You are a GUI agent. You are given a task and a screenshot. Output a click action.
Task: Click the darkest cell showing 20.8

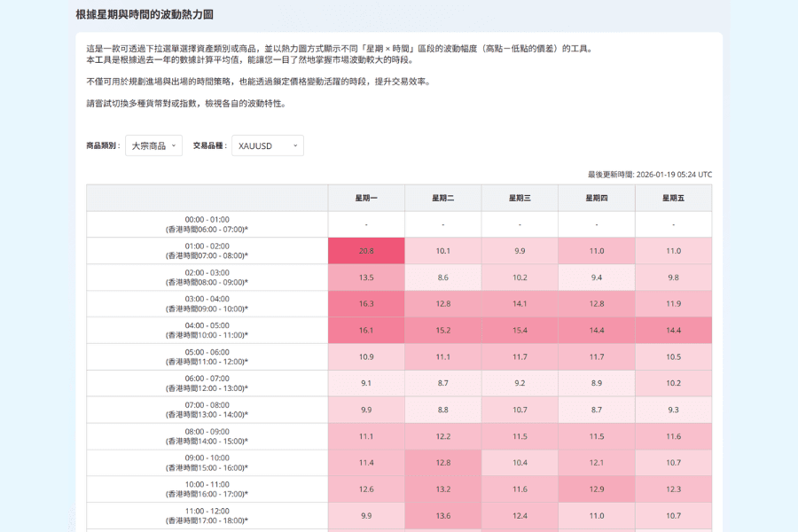click(366, 251)
